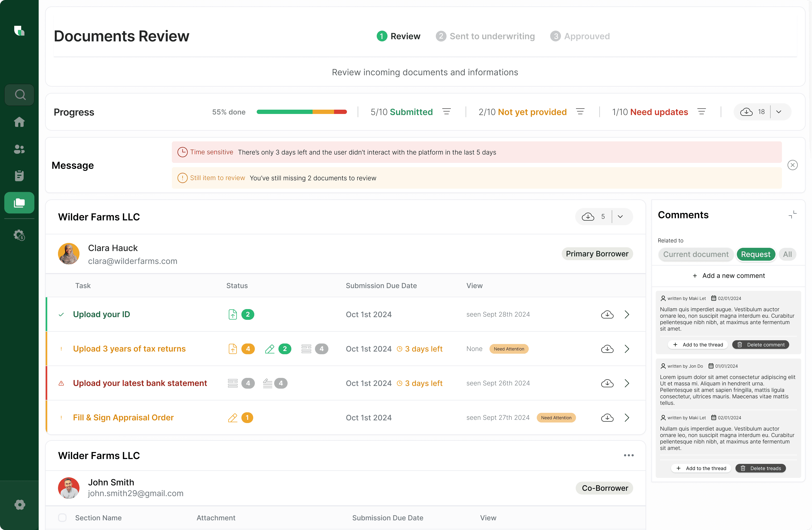Open the home icon in sidebar
The width and height of the screenshot is (812, 530).
(19, 122)
